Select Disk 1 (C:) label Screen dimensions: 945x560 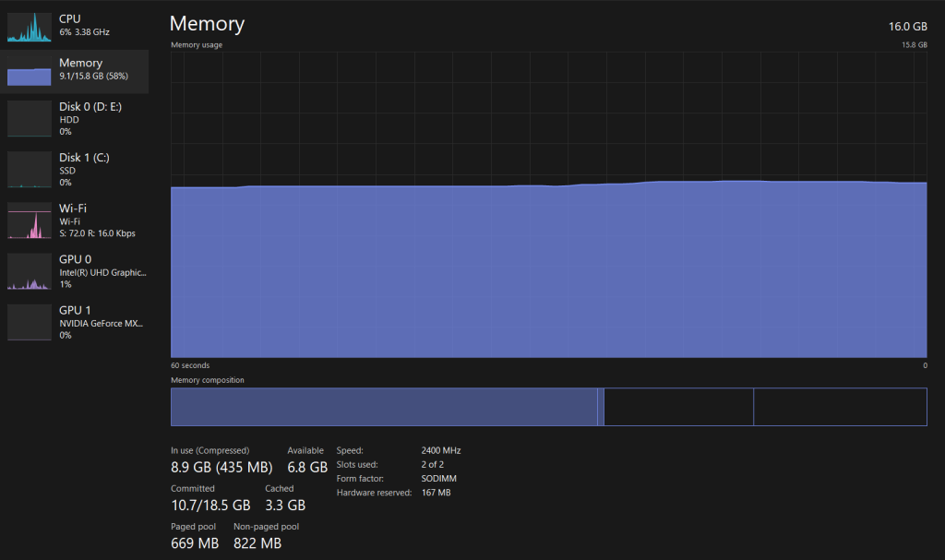(x=84, y=158)
